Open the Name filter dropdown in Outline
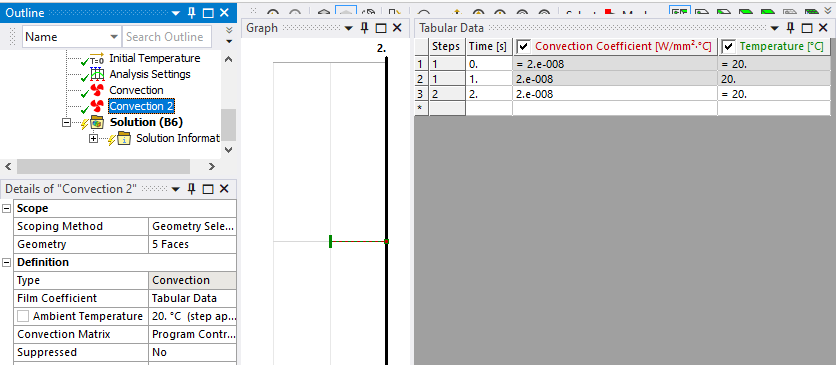 click(x=114, y=37)
